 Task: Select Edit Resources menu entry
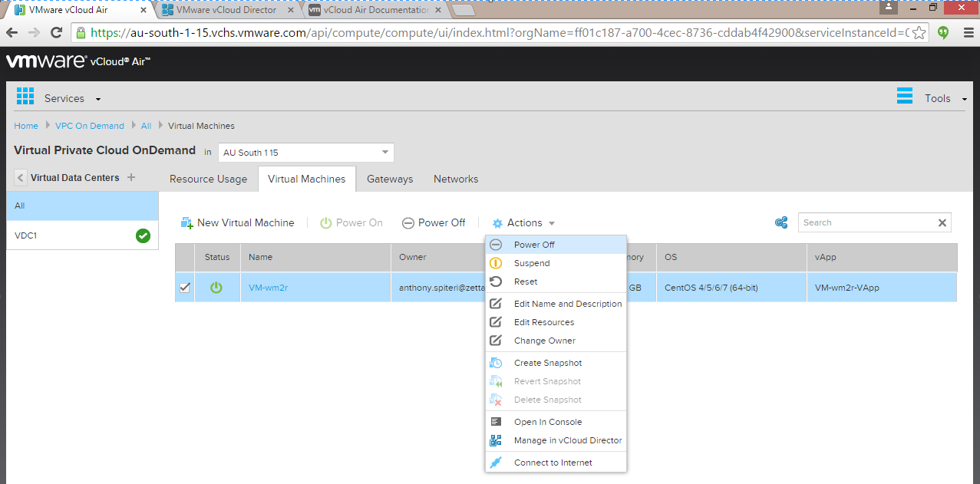tap(556, 322)
